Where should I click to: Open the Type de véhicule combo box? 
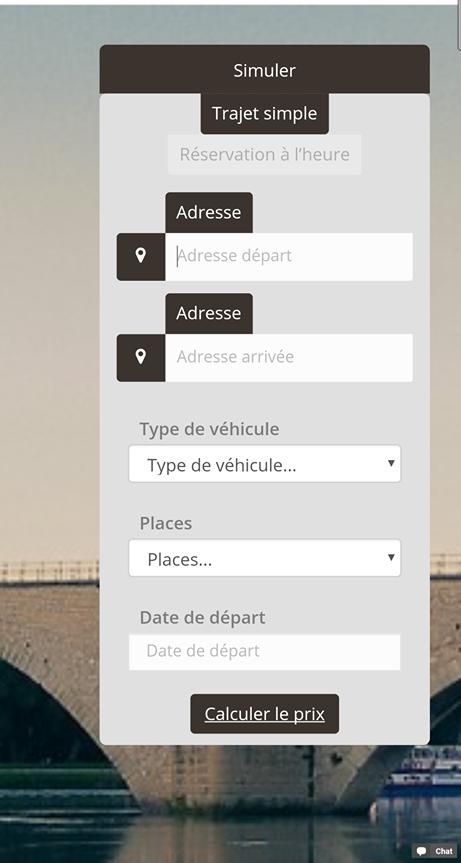pos(265,464)
